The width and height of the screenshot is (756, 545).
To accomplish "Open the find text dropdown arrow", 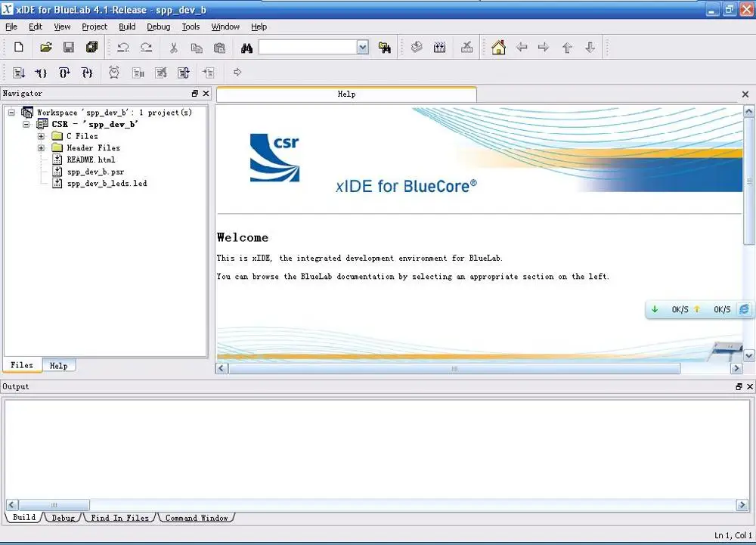I will pyautogui.click(x=363, y=47).
